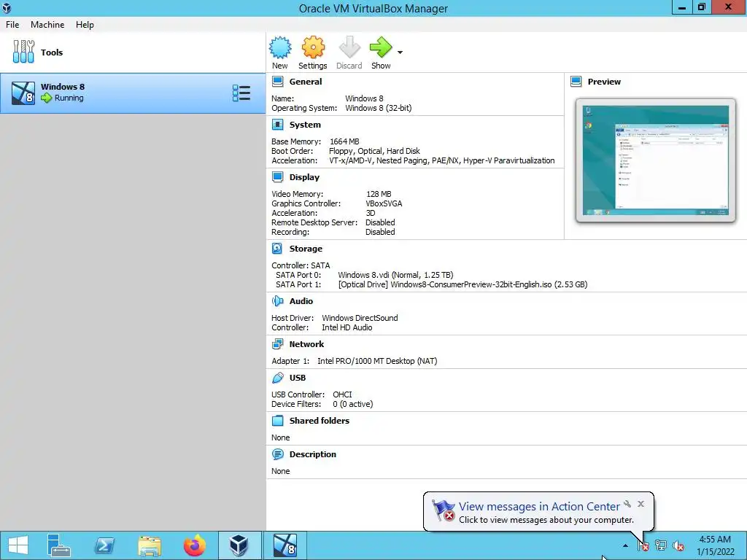
Task: Launch PowerShell from the taskbar
Action: (104, 545)
